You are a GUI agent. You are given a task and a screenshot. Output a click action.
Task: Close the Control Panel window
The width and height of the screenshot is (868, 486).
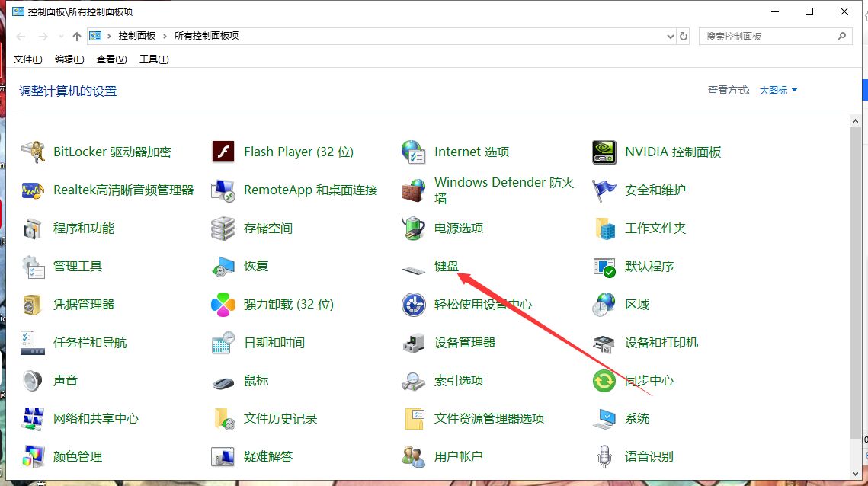pyautogui.click(x=844, y=11)
